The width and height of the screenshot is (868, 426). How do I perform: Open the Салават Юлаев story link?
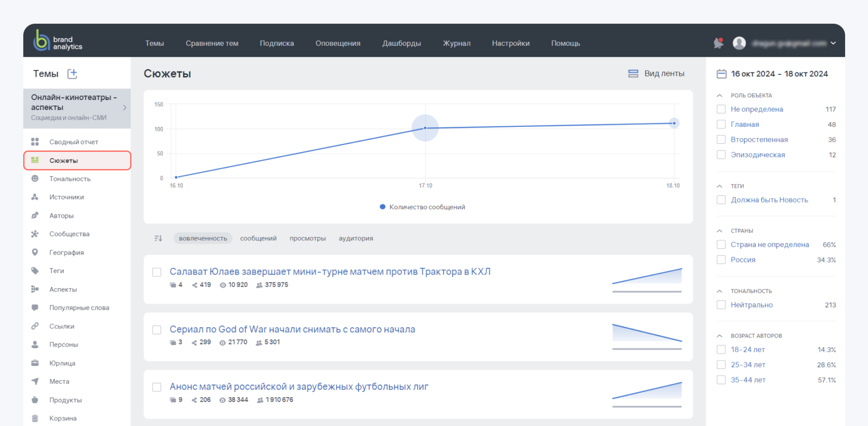(330, 272)
